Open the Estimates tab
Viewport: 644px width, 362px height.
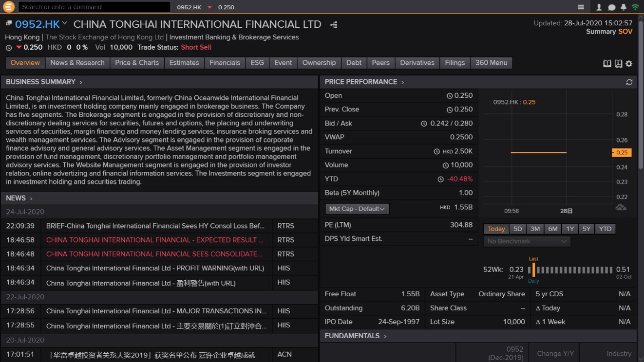[184, 63]
